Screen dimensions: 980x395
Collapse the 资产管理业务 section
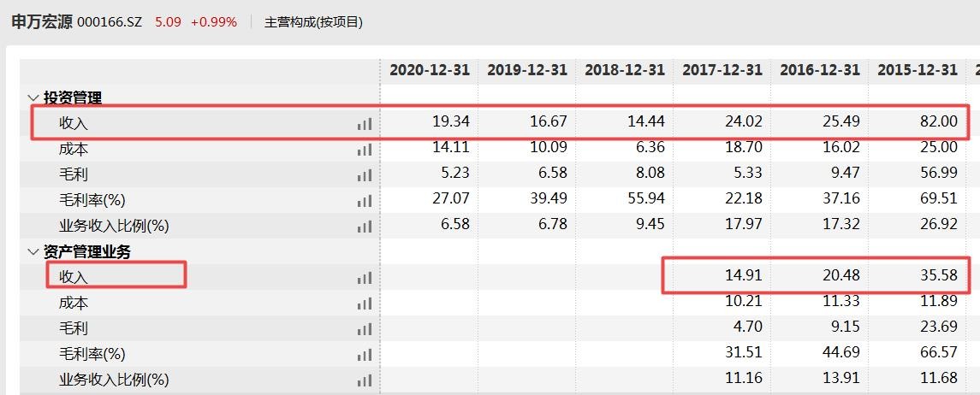point(33,252)
